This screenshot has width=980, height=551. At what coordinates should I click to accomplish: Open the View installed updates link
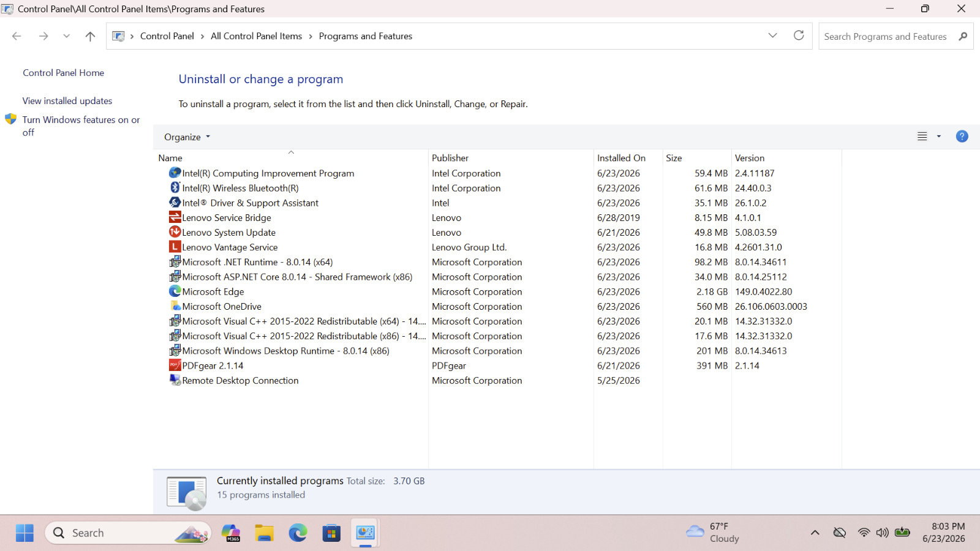click(x=67, y=101)
